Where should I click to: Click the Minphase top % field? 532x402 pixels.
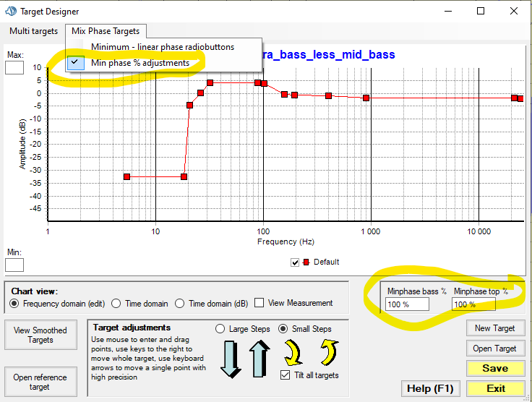point(473,304)
